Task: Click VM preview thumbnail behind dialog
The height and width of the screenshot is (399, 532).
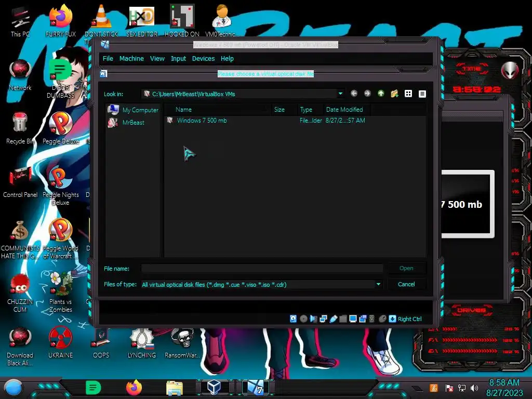Action: click(468, 204)
